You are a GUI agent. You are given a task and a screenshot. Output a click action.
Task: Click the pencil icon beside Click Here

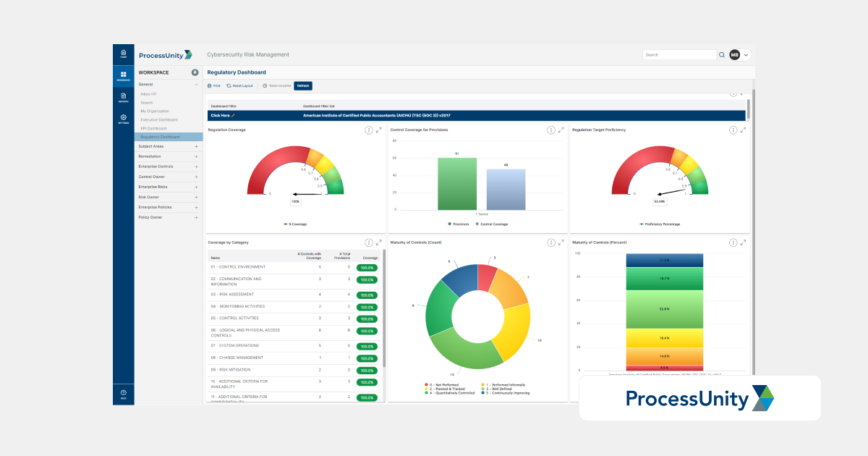click(x=233, y=115)
